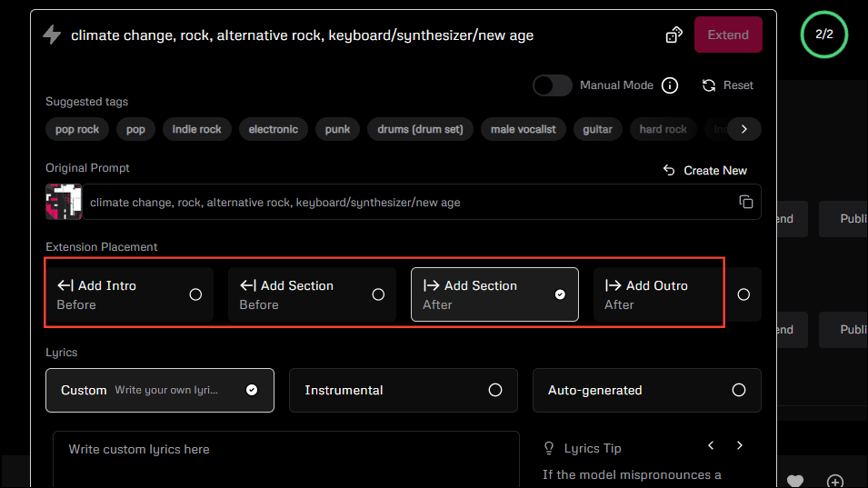The height and width of the screenshot is (488, 868).
Task: Click the Extend button
Action: coord(728,35)
